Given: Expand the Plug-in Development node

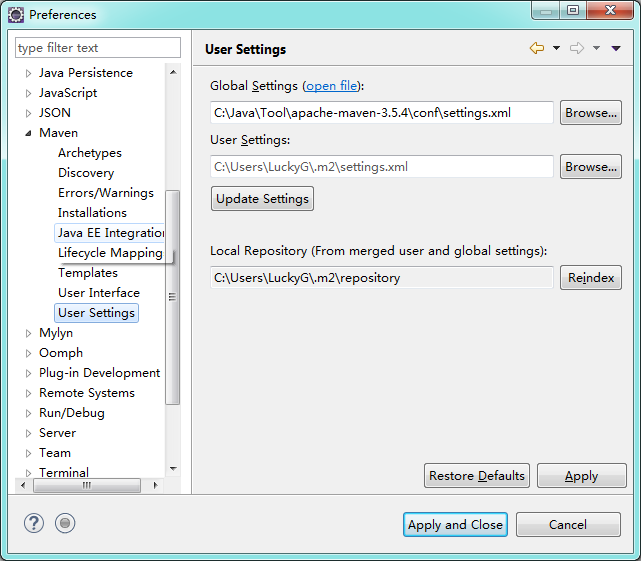Looking at the screenshot, I should click(x=28, y=373).
